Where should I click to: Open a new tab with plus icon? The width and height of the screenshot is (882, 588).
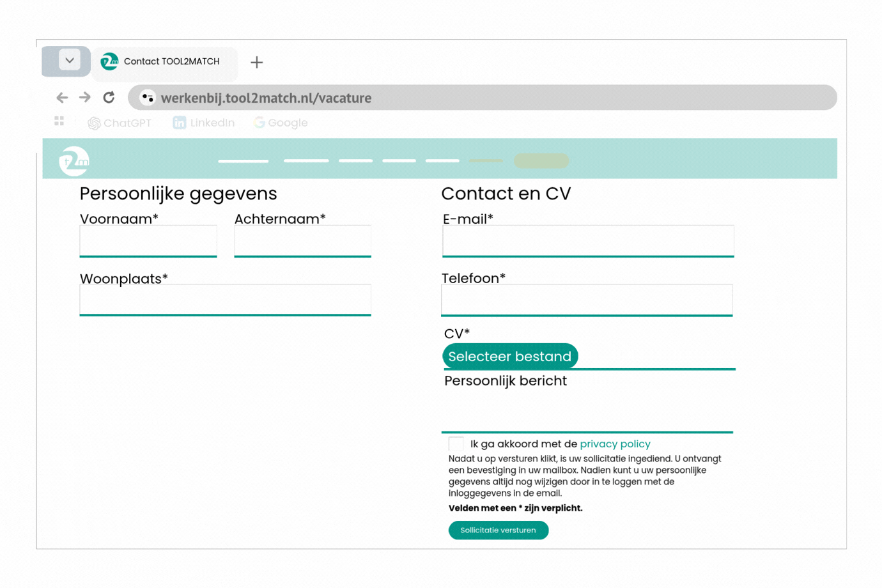(x=256, y=63)
